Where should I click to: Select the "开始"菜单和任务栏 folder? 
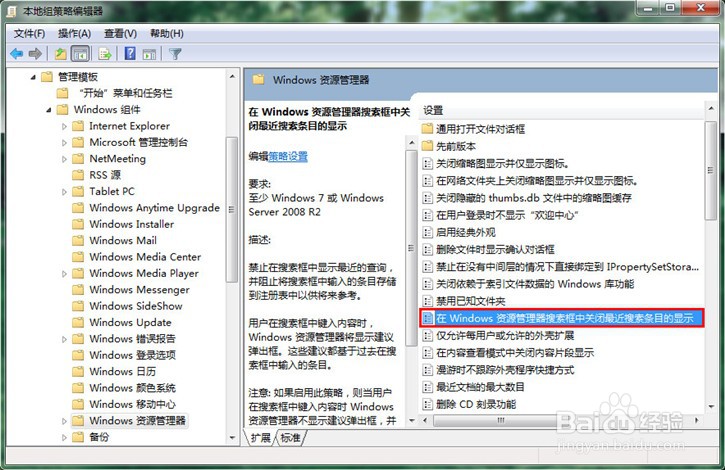click(x=125, y=93)
